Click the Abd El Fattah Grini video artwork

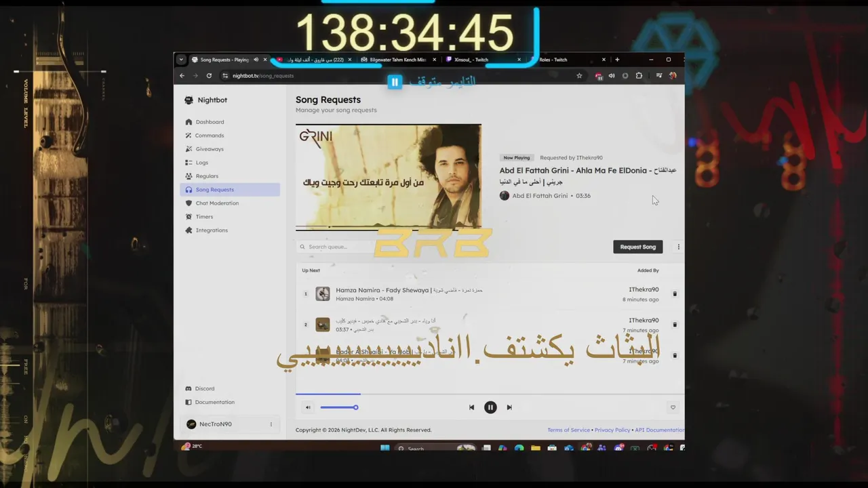tap(389, 176)
